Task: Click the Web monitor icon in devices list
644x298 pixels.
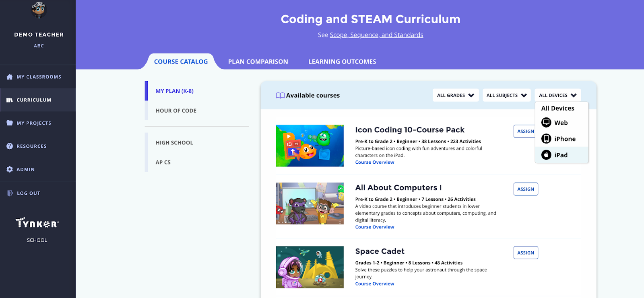Action: coord(546,123)
